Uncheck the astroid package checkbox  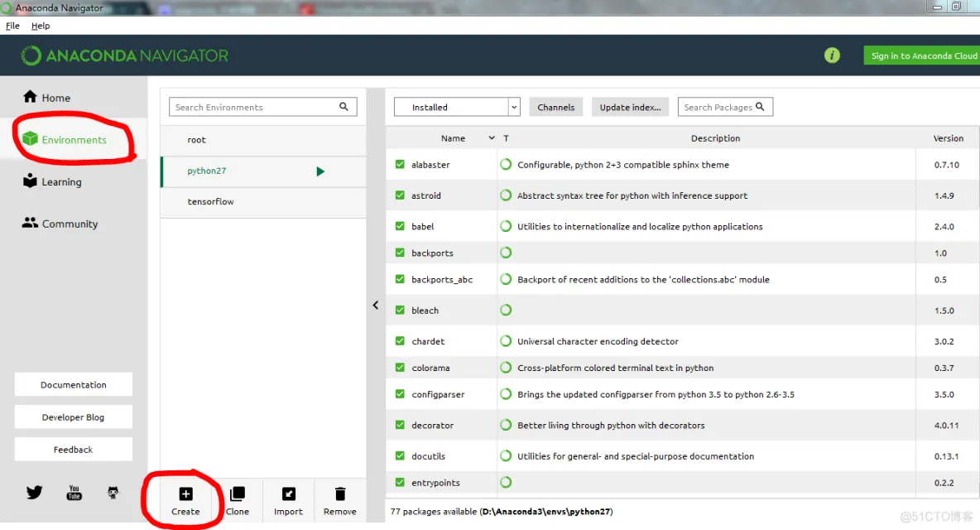pyautogui.click(x=400, y=195)
